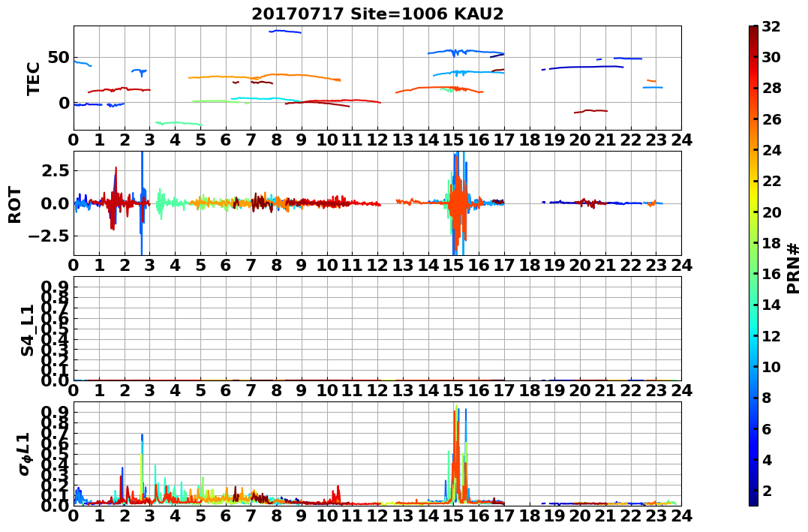
Task: Click hour 15 tick under the ROT panel
Action: click(453, 265)
